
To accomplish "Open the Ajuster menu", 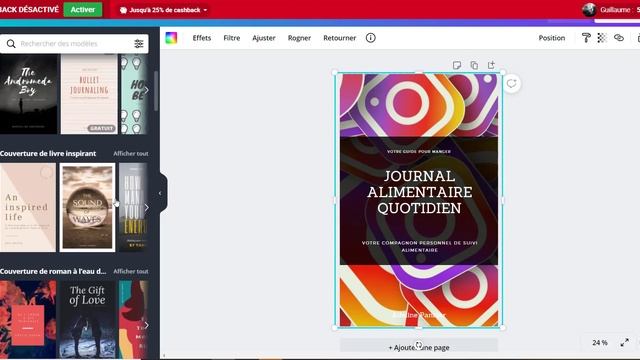I will coord(264,38).
